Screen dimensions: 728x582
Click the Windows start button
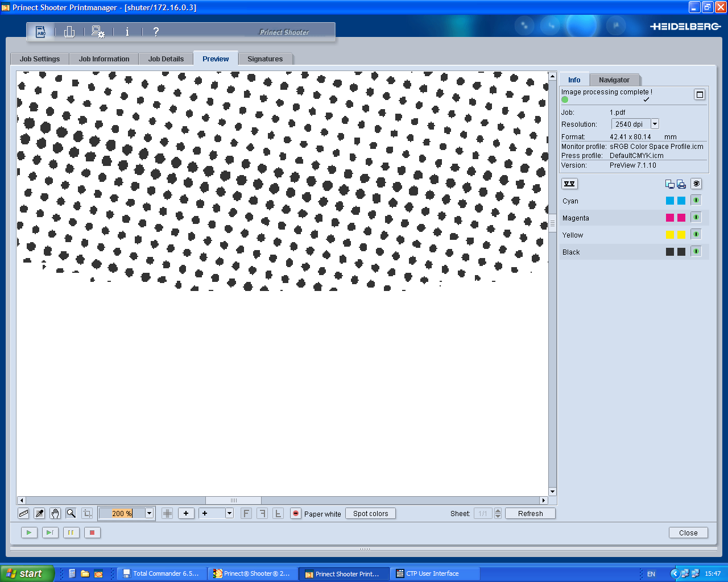(x=27, y=573)
